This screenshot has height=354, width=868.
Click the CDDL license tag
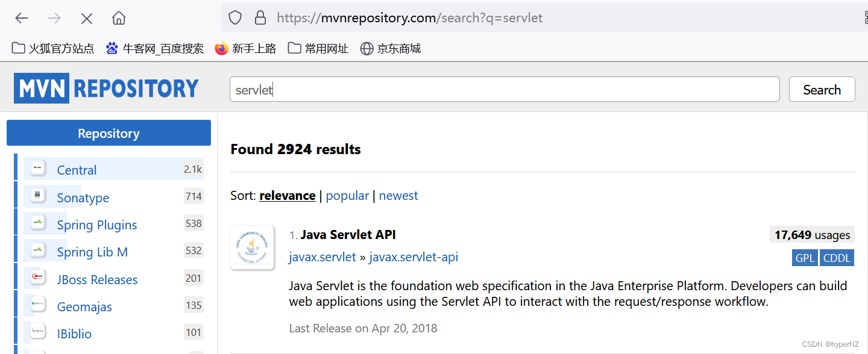(837, 258)
